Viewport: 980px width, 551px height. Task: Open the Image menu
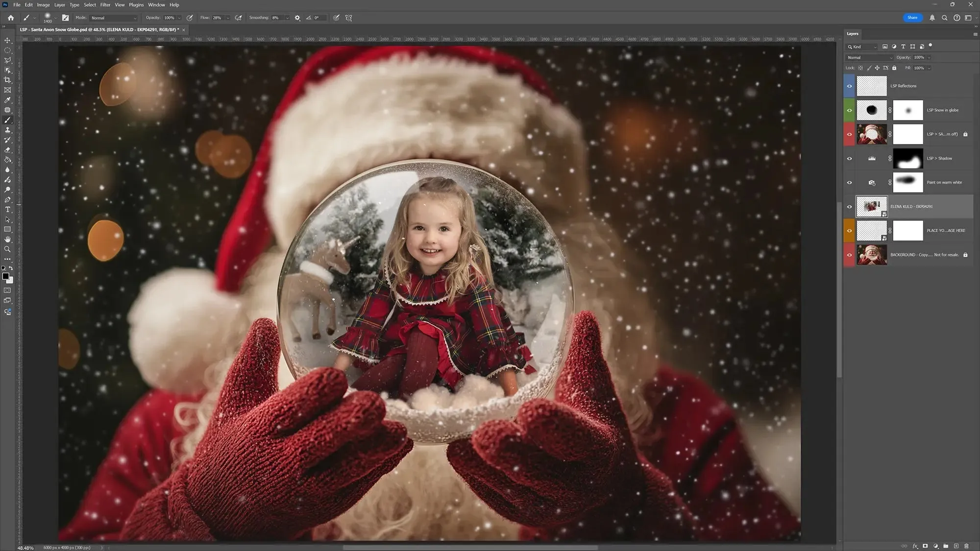[43, 5]
